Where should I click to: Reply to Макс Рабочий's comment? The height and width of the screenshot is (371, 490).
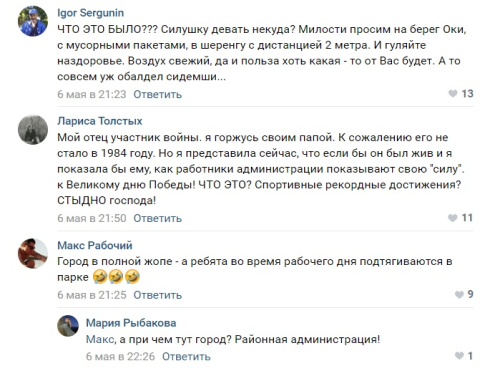157,295
